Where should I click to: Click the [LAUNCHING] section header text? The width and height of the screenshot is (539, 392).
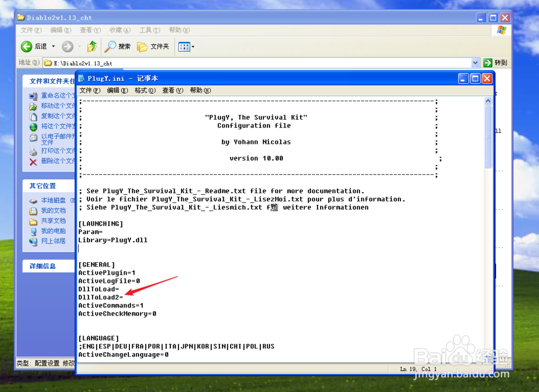(101, 223)
